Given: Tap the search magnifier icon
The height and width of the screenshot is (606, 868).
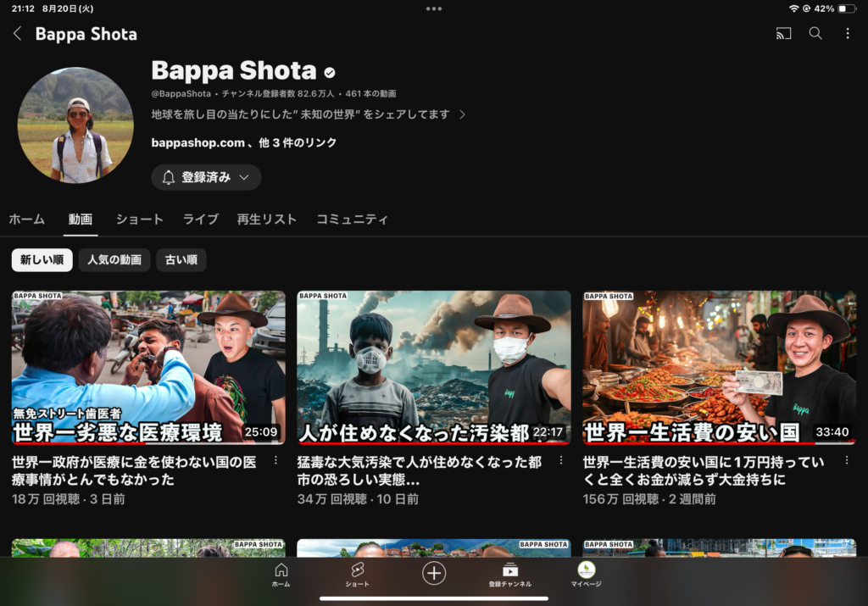Looking at the screenshot, I should click(815, 34).
